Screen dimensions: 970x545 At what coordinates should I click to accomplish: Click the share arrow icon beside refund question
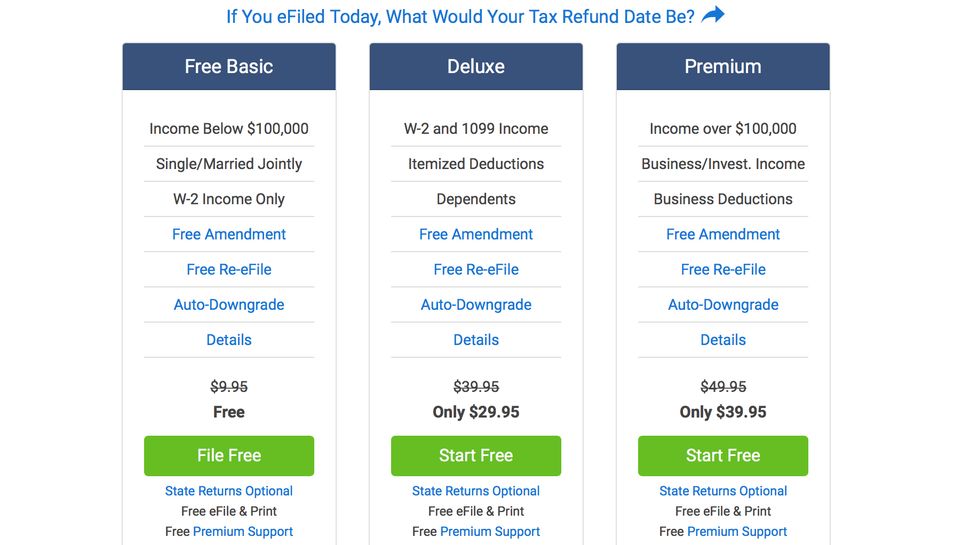click(713, 15)
